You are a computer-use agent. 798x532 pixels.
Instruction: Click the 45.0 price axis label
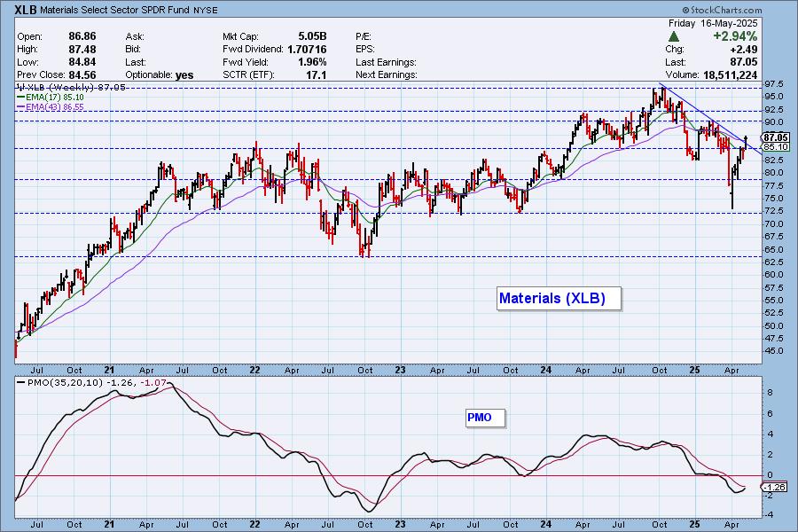[774, 351]
